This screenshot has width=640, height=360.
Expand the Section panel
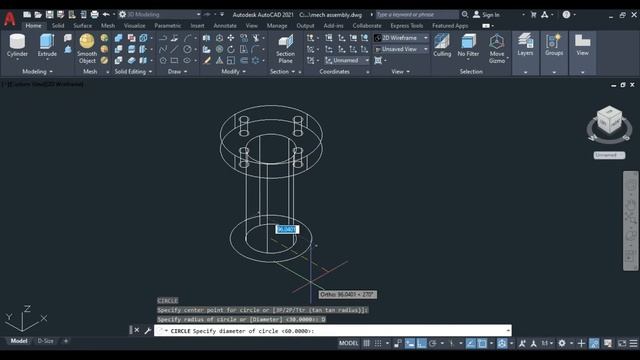pyautogui.click(x=282, y=71)
